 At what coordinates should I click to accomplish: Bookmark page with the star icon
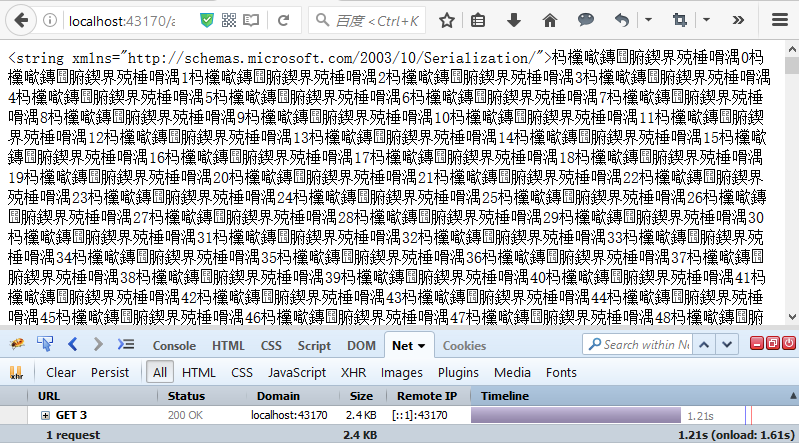coord(447,20)
